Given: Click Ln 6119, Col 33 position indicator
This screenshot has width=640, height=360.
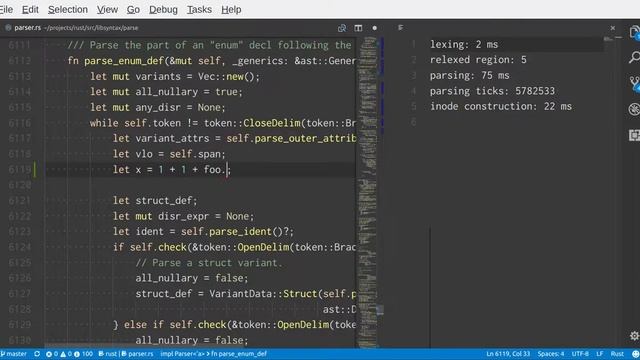Looking at the screenshot, I should pyautogui.click(x=508, y=354).
